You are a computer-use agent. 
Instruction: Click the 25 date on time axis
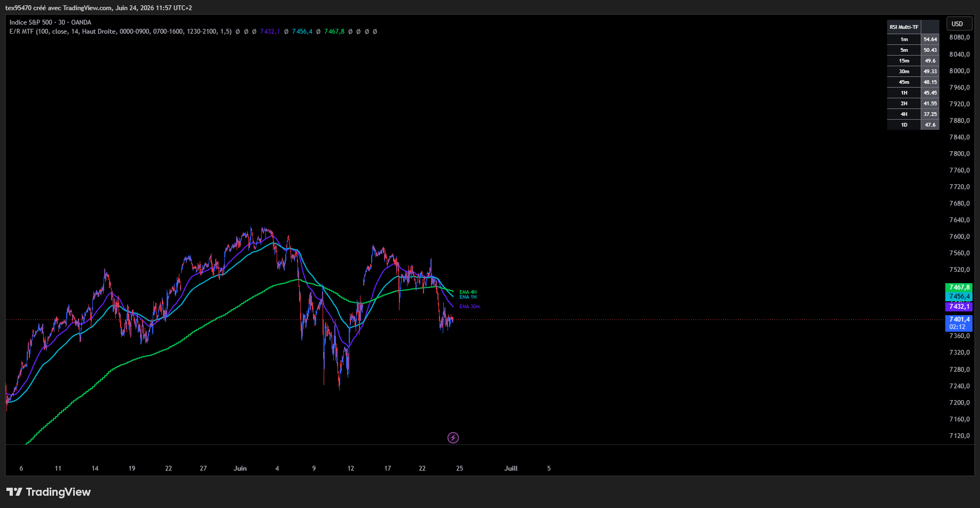coord(460,468)
